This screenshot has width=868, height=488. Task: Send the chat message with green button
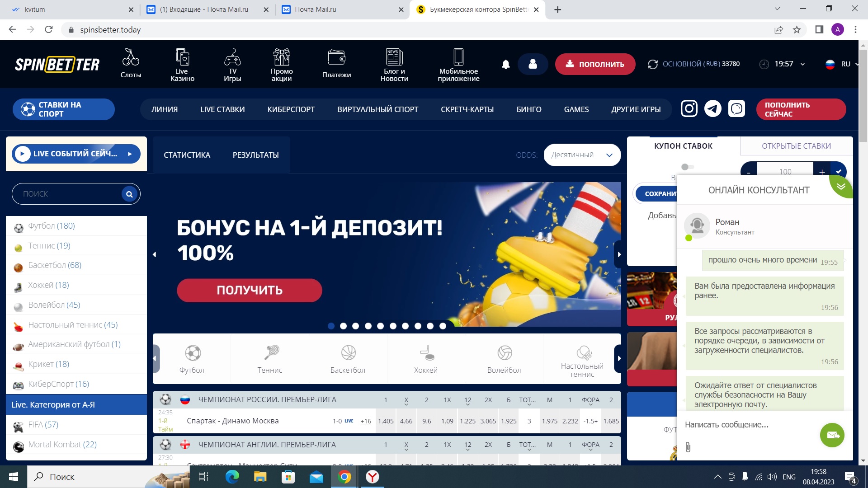[x=832, y=435]
